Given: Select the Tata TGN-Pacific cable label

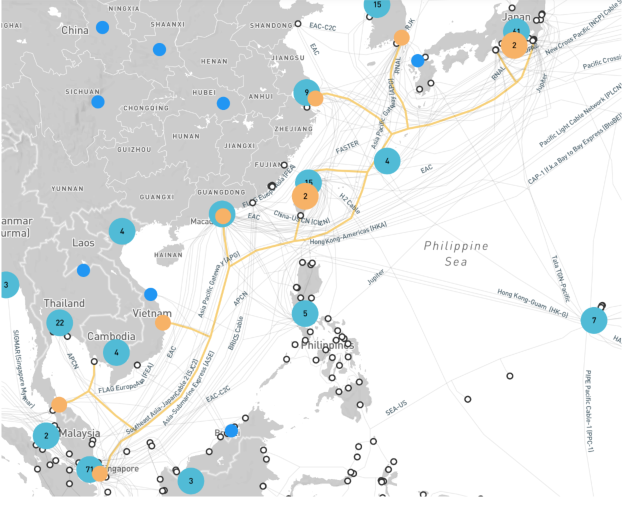Looking at the screenshot, I should [560, 278].
